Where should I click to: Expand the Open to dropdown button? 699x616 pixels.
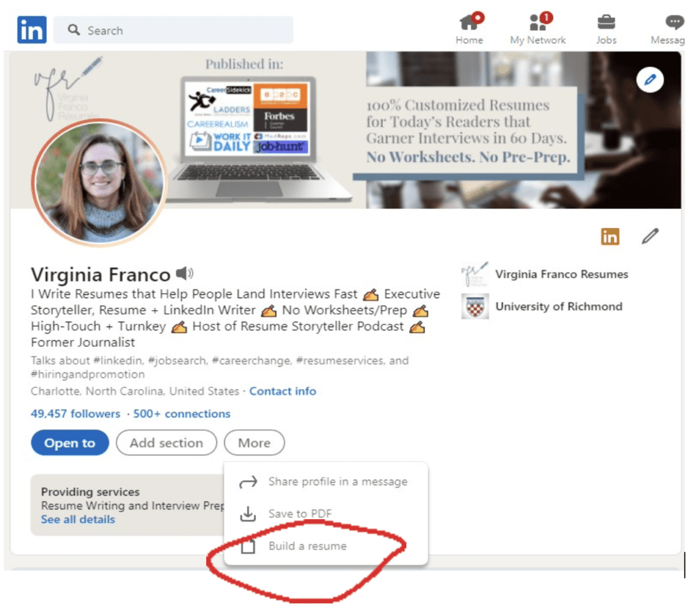70,443
